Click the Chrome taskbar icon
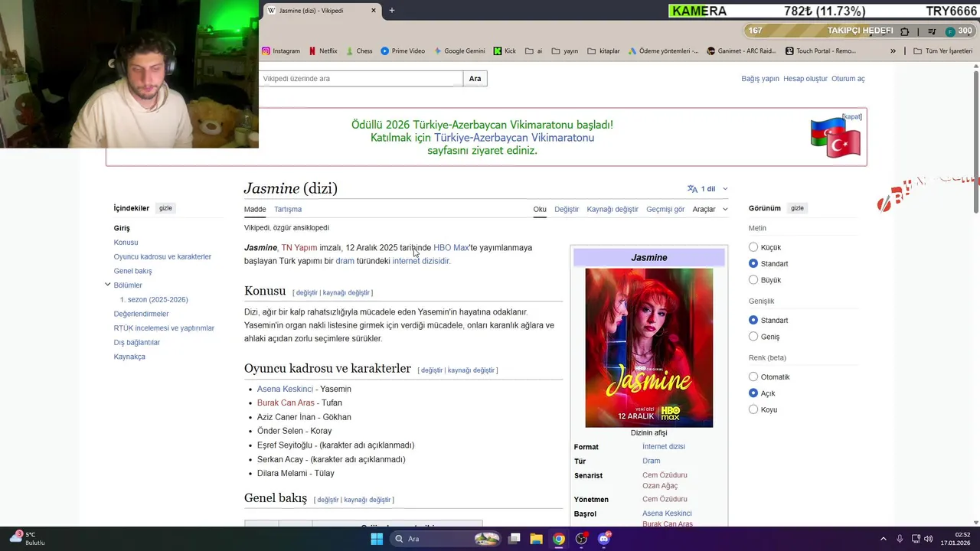 click(x=559, y=539)
